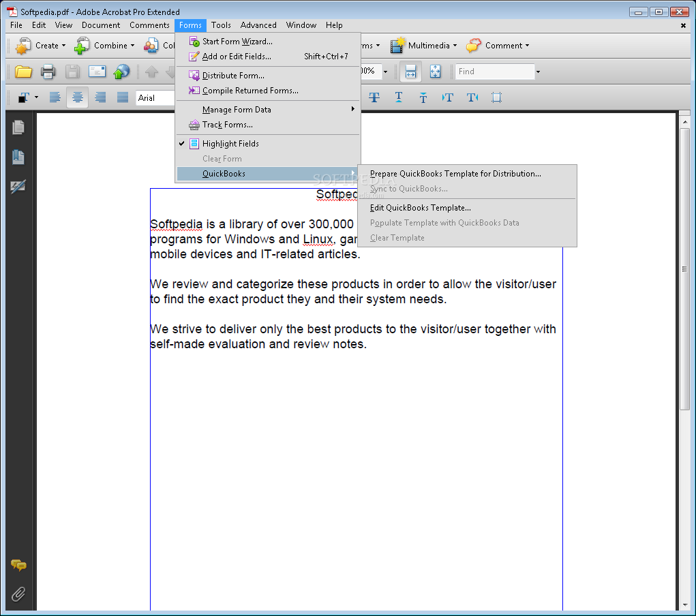Screen dimensions: 696x616
Task: Open the Signatures panel in the sidebar
Action: pyautogui.click(x=18, y=187)
